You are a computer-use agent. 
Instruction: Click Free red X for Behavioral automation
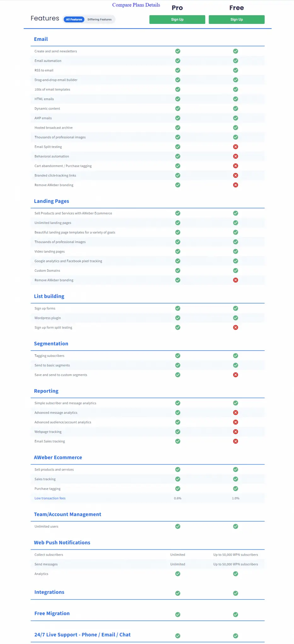tap(235, 156)
